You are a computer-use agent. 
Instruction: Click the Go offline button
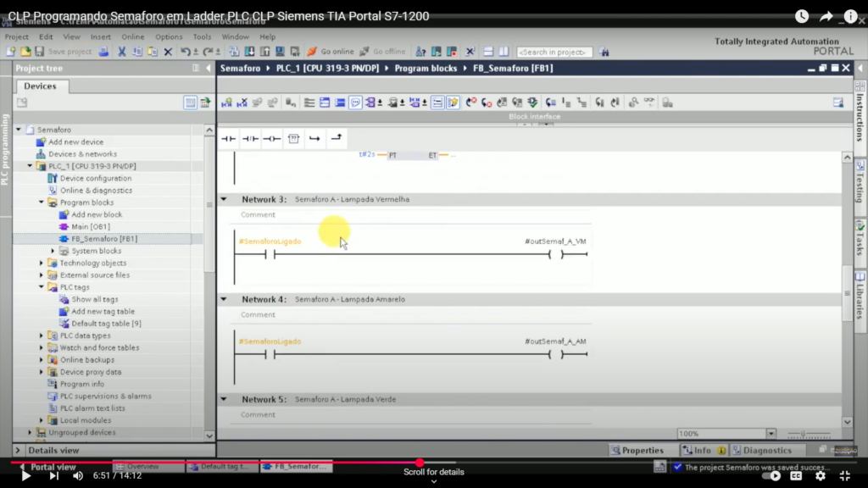click(x=383, y=52)
